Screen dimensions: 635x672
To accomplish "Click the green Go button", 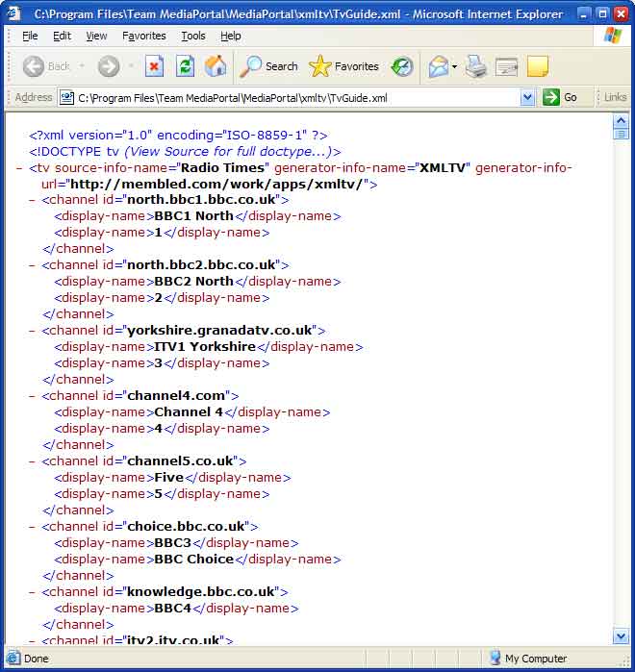I will (560, 98).
